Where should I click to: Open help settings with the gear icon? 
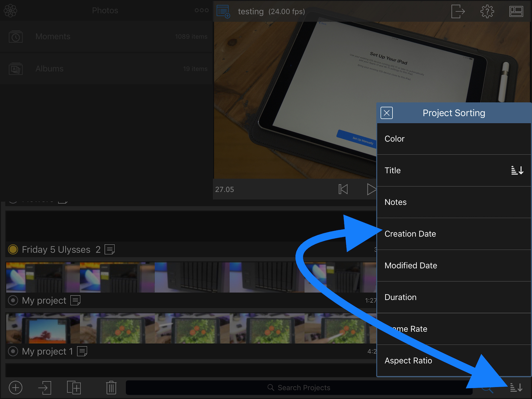(487, 11)
